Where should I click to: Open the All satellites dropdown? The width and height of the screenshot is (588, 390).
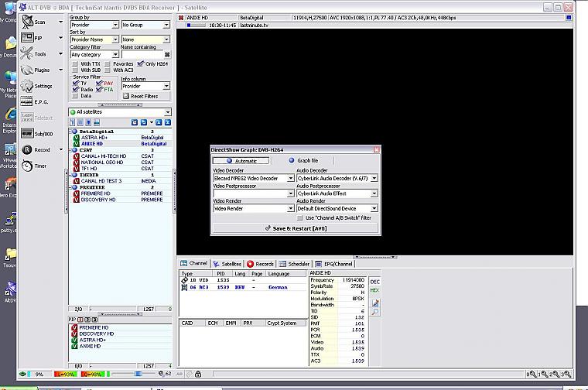coord(167,112)
